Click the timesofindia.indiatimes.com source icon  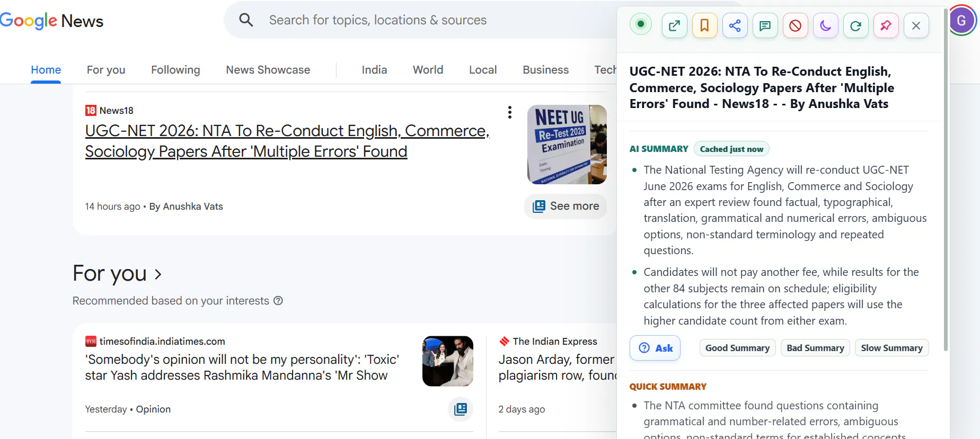[91, 342]
